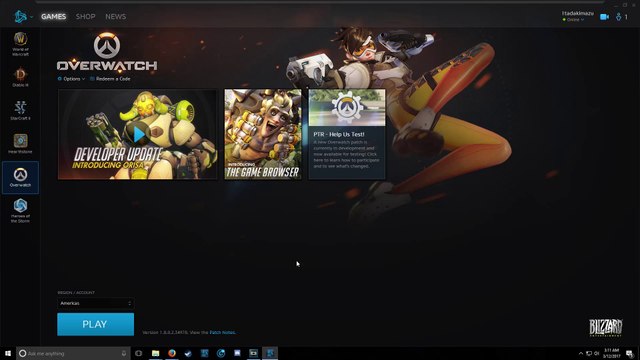Click the system tray network icon
The image size is (640, 360).
[x=589, y=353]
